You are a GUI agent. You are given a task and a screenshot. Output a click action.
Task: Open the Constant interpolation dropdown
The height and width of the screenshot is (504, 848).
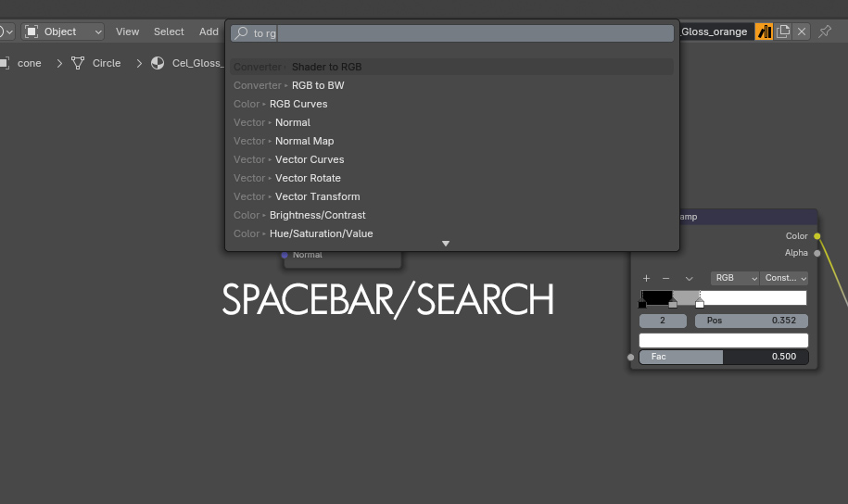click(x=784, y=278)
